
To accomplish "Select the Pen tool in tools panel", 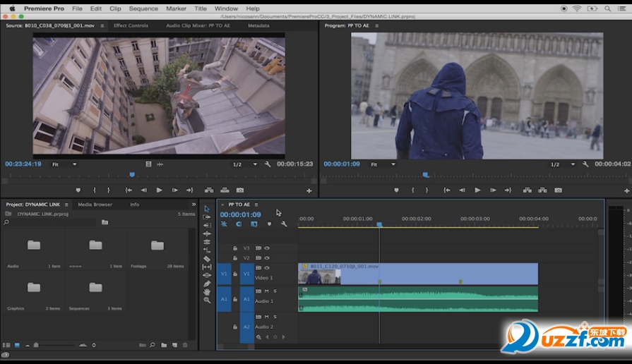I will click(207, 284).
